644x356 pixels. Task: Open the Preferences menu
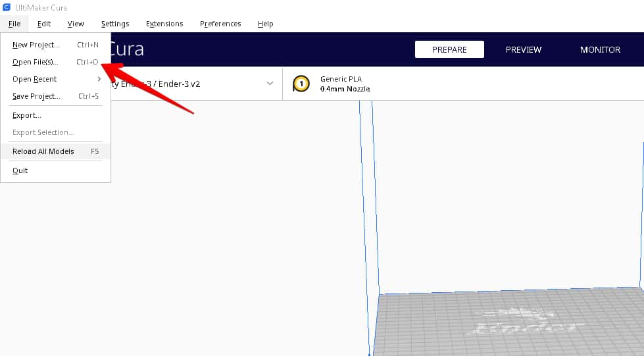coord(220,24)
